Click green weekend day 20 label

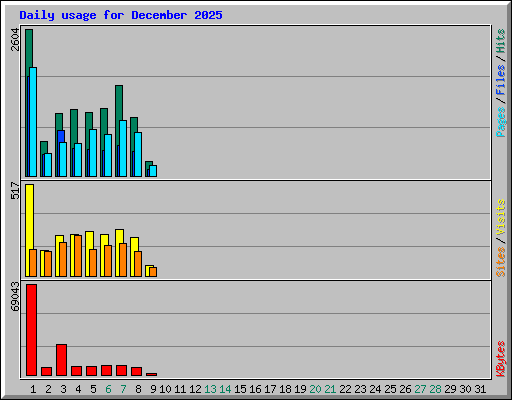315,389
